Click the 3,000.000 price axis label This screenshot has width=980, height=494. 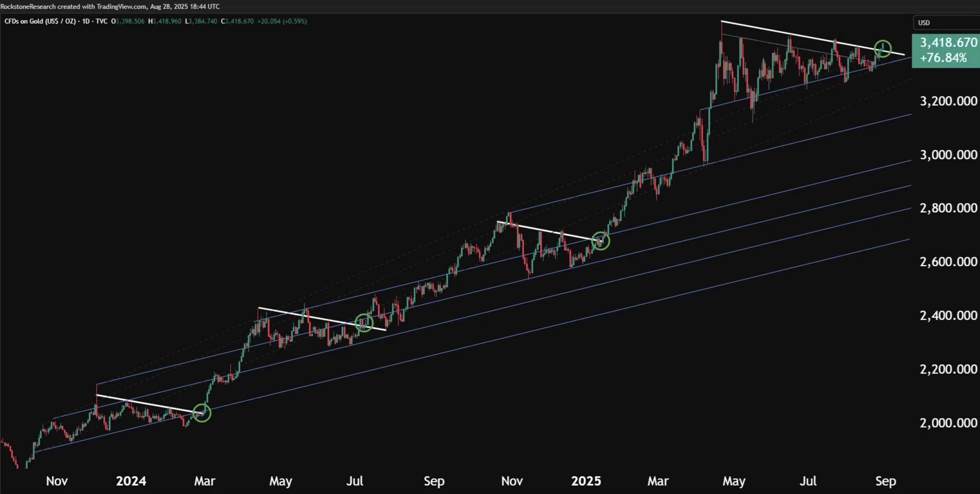click(948, 155)
